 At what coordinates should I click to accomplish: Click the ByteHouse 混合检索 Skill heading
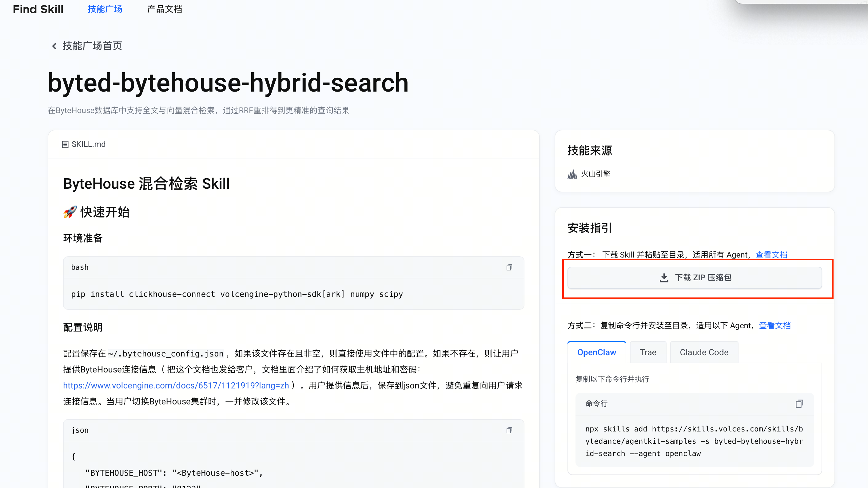coord(146,184)
